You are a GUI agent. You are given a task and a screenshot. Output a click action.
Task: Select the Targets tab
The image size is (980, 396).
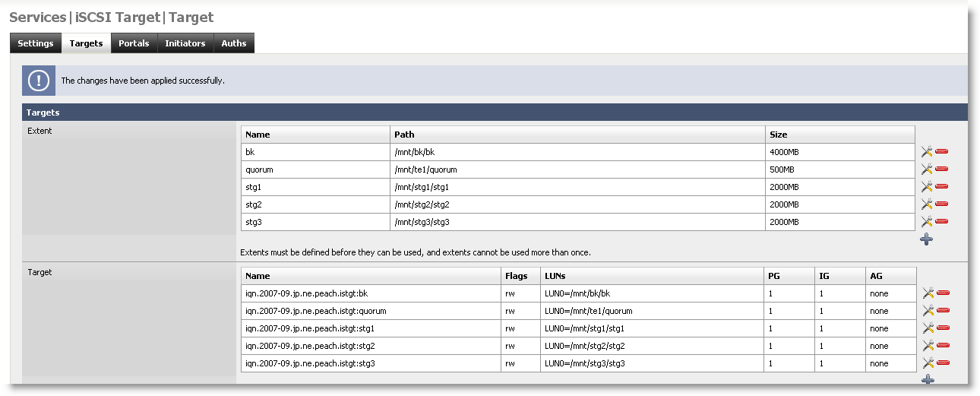(86, 43)
